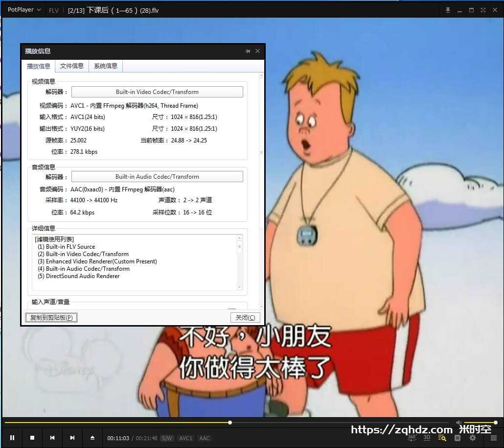
Task: Open the playback info search icon
Action: [x=442, y=438]
